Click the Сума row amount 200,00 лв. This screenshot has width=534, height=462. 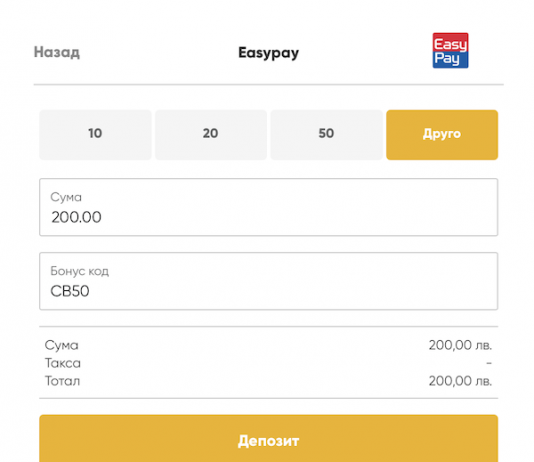[x=460, y=345]
